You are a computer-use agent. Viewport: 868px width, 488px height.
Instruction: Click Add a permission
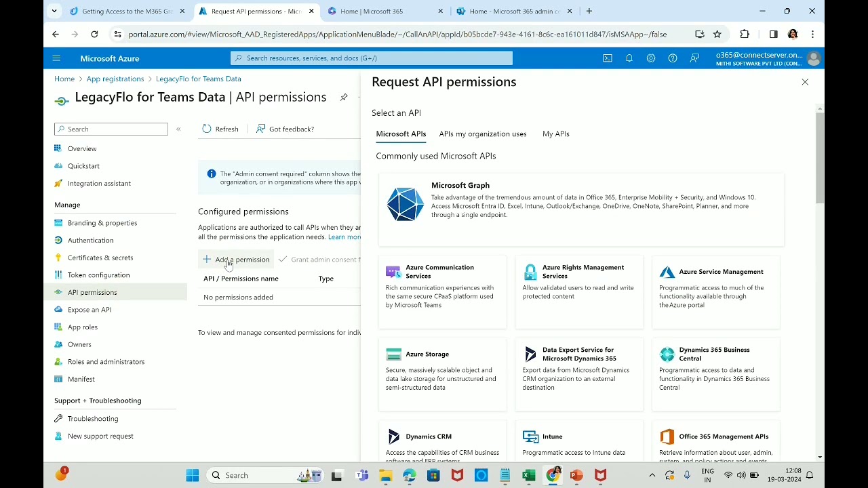[x=236, y=260]
